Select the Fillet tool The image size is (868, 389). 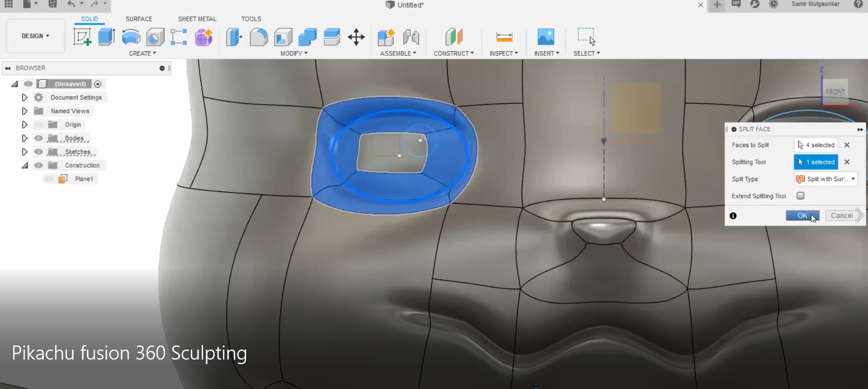[259, 37]
